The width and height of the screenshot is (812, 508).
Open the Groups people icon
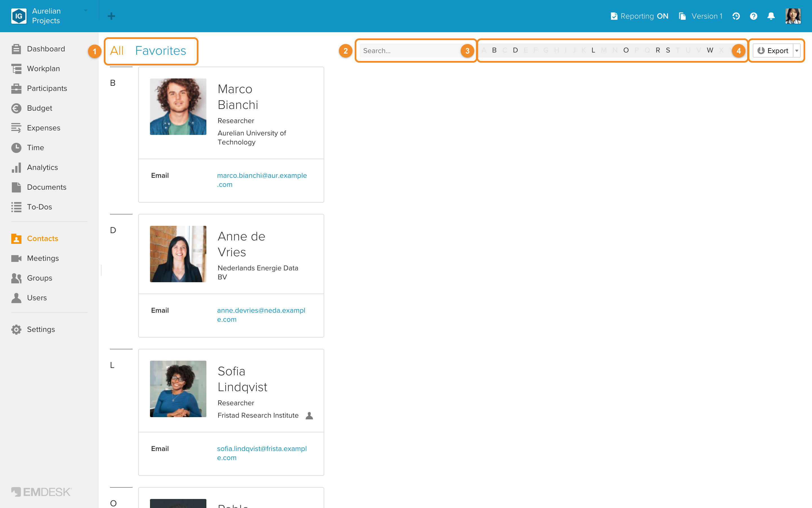pyautogui.click(x=16, y=278)
